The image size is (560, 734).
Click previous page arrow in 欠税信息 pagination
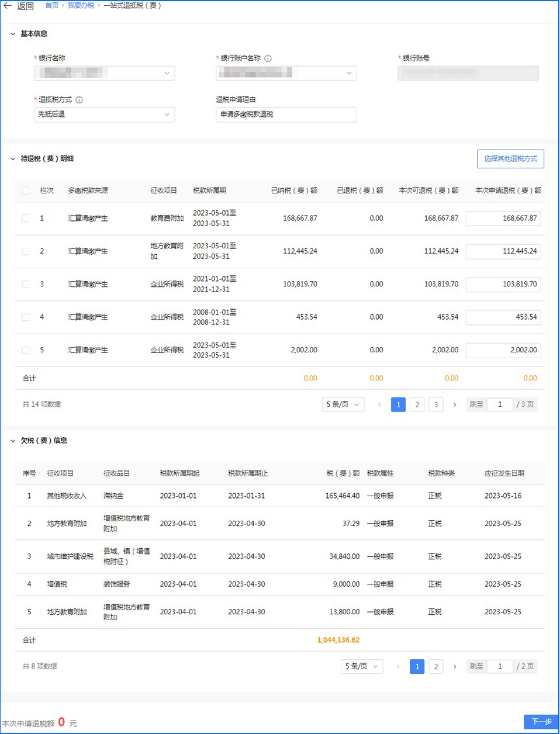tap(398, 666)
